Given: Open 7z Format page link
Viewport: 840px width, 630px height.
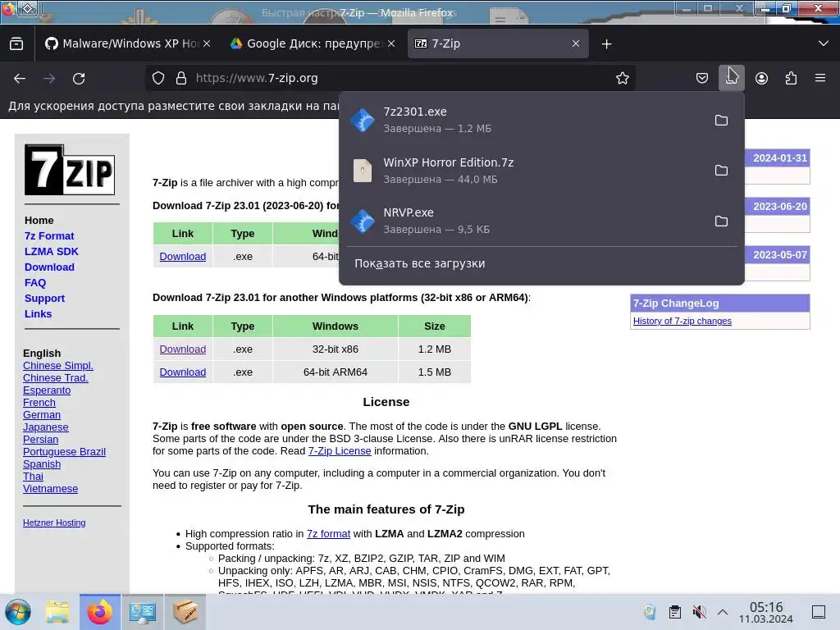Looking at the screenshot, I should click(49, 235).
